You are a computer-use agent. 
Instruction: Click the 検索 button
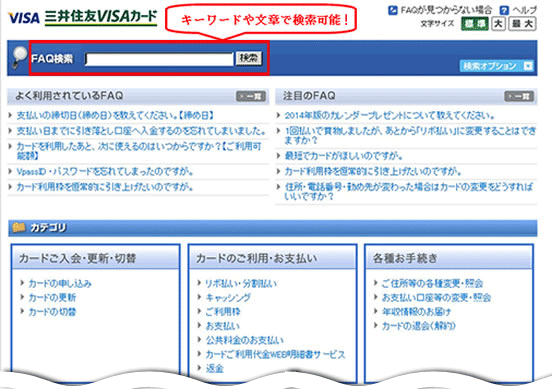pos(249,58)
